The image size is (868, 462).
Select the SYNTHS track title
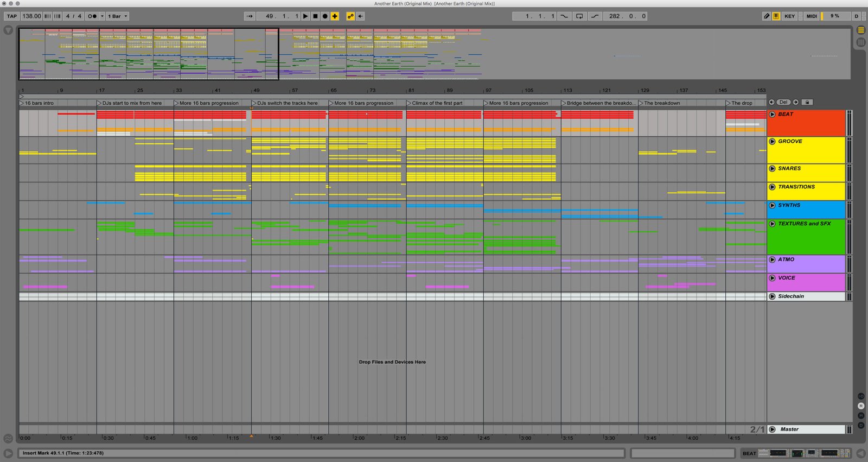pyautogui.click(x=789, y=205)
